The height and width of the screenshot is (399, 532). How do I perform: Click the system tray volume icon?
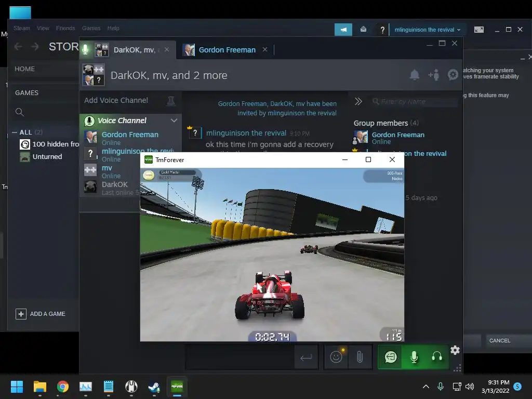(x=470, y=387)
